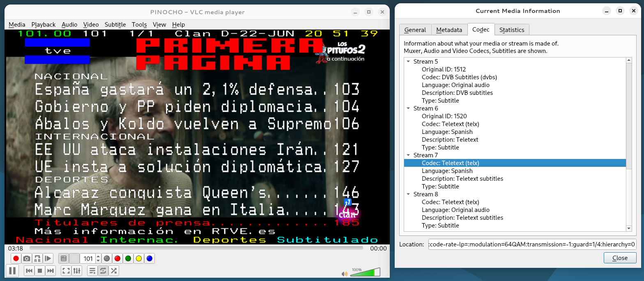
Task: Switch to the Statistics tab
Action: point(512,30)
